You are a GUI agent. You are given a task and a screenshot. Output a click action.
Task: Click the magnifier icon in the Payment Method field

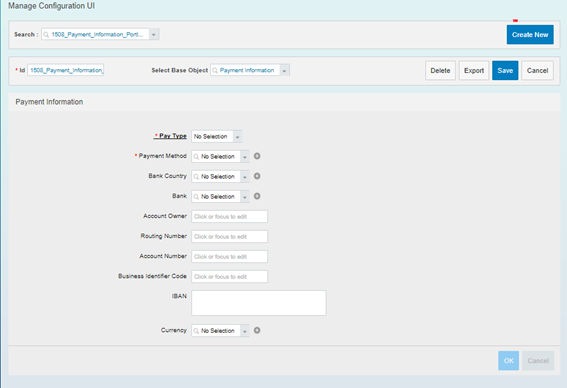coord(196,157)
